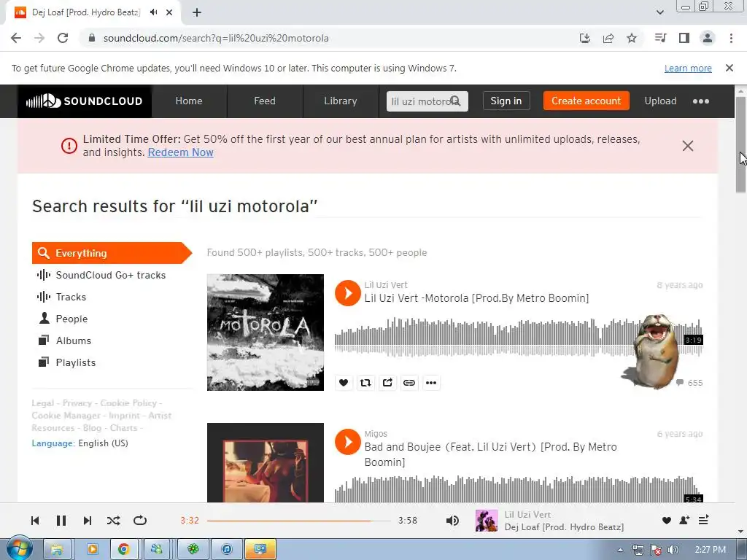Click the Chrome icon in taskbar
Viewport: 747px width, 560px height.
124,550
